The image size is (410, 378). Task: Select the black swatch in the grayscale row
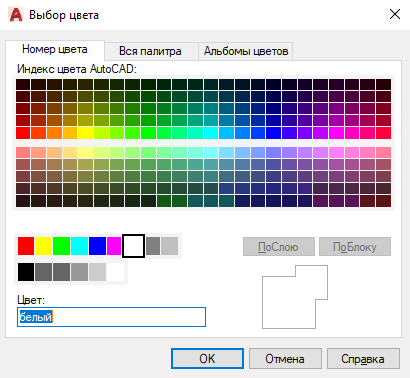pos(26,272)
